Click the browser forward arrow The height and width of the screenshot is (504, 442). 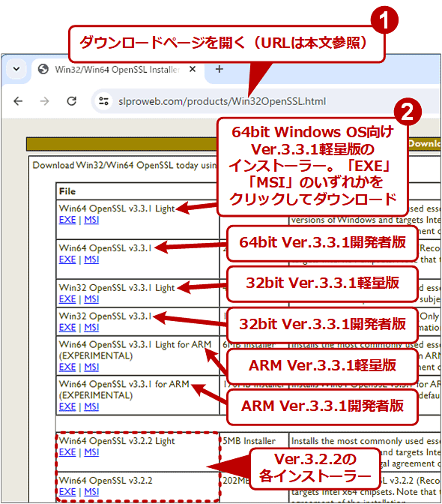(45, 101)
